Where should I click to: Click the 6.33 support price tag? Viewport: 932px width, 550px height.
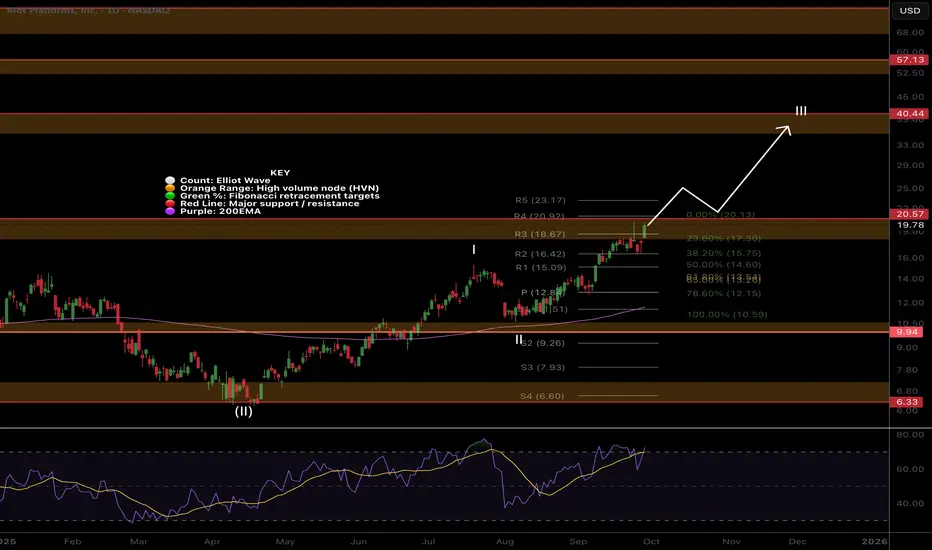click(x=907, y=402)
